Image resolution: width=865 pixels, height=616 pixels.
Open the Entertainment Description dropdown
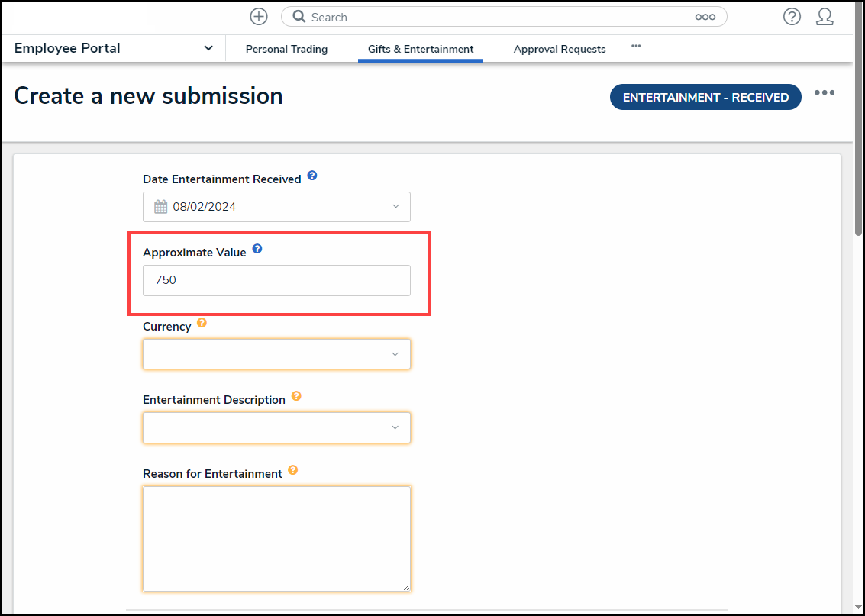(x=276, y=427)
